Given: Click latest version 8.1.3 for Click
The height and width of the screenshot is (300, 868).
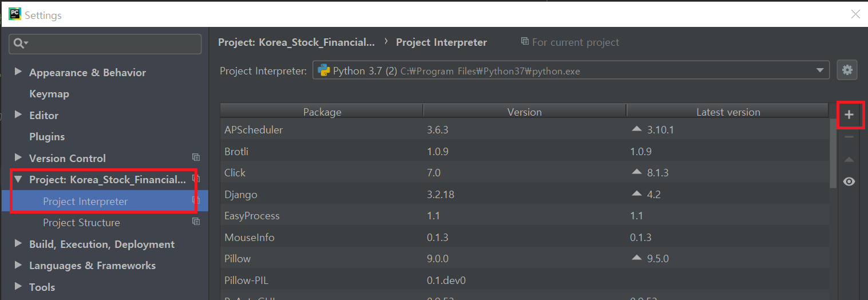Looking at the screenshot, I should 657,173.
